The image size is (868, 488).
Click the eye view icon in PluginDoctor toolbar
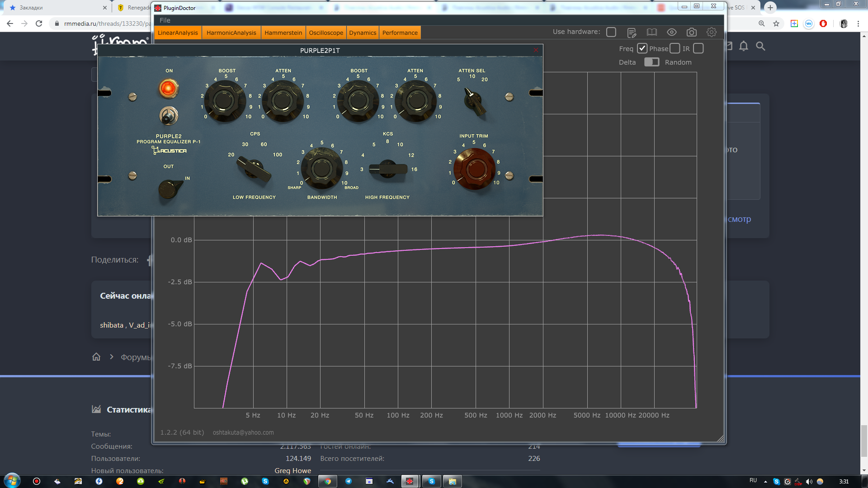[x=671, y=32]
